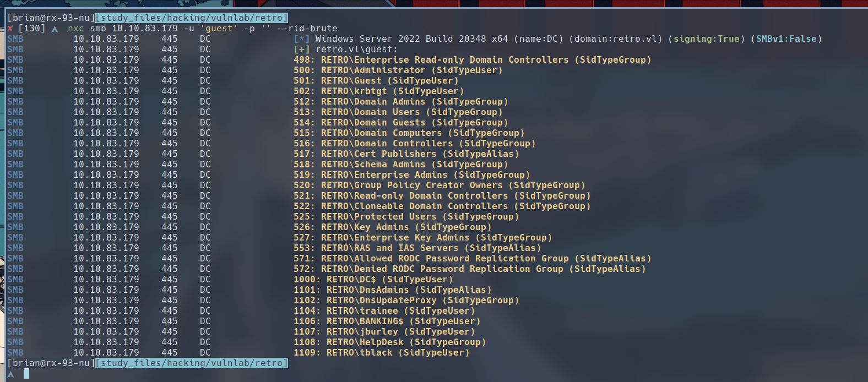Click Windows Server 2022 Build 20348 text
The image size is (868, 382).
click(401, 39)
